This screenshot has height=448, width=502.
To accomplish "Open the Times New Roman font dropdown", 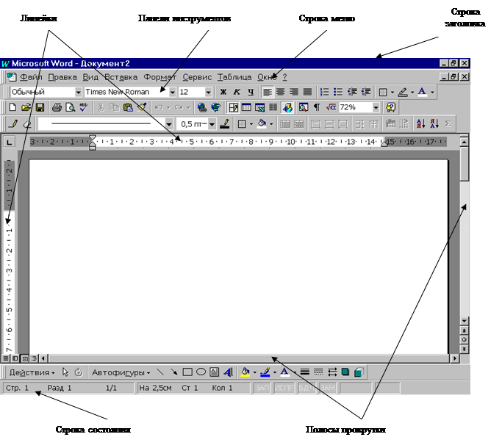I will pos(172,93).
